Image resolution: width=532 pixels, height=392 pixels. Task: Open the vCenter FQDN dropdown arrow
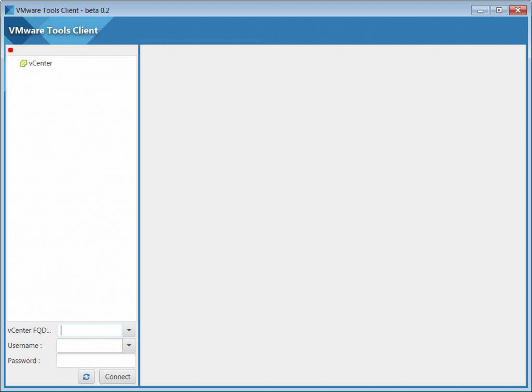(x=129, y=330)
